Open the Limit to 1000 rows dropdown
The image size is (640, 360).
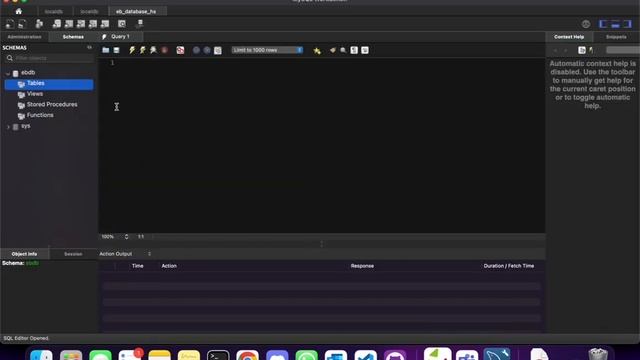pyautogui.click(x=267, y=50)
